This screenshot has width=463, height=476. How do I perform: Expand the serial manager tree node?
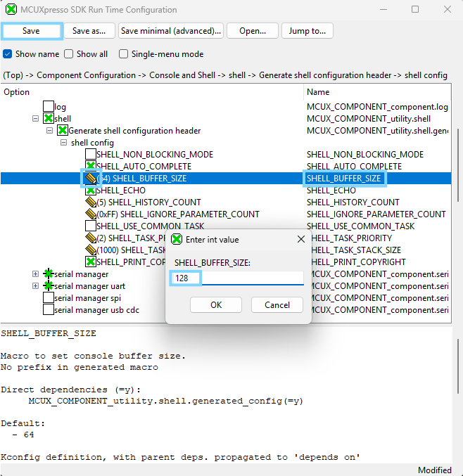click(x=35, y=274)
